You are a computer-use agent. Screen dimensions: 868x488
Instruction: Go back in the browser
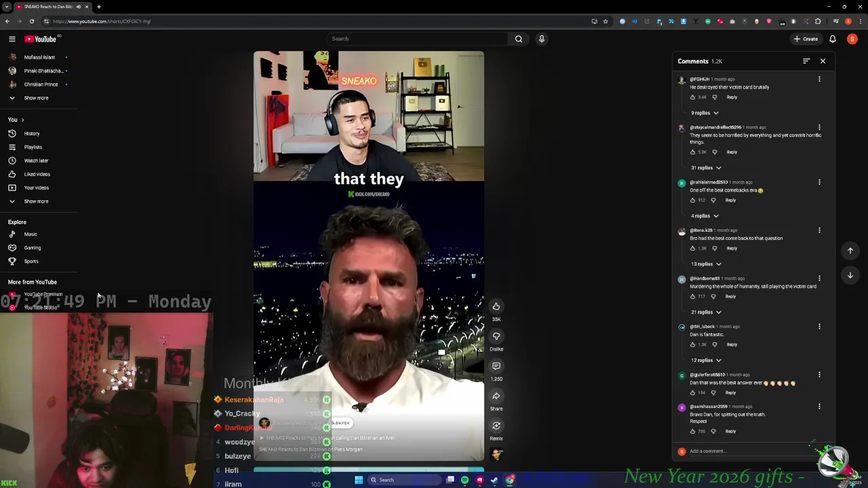(7, 21)
